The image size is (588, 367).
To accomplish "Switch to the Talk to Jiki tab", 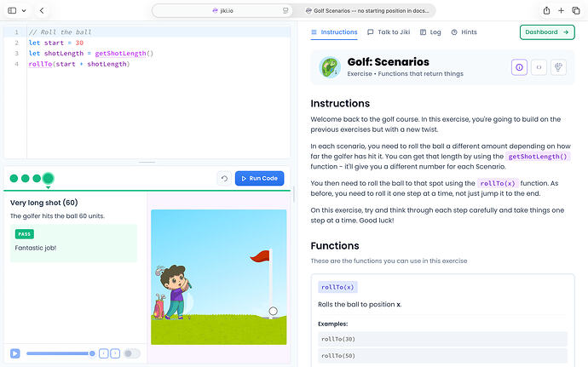I will tap(389, 32).
